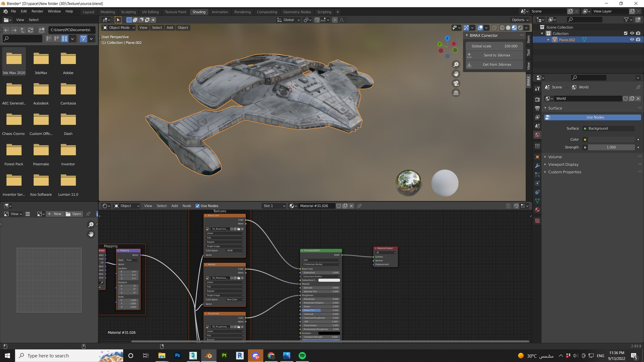
Task: Switch file browser to vertical list display
Action: coord(49,39)
